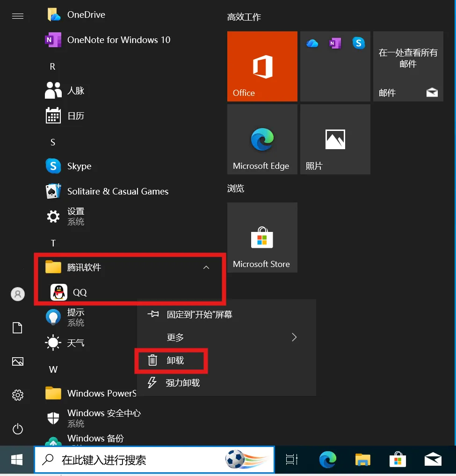Open File Explorer from the taskbar
Viewport: 456px width, 476px height.
(363, 460)
